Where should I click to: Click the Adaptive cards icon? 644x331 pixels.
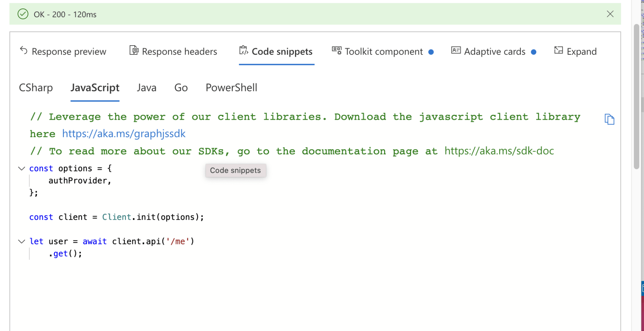coord(456,51)
